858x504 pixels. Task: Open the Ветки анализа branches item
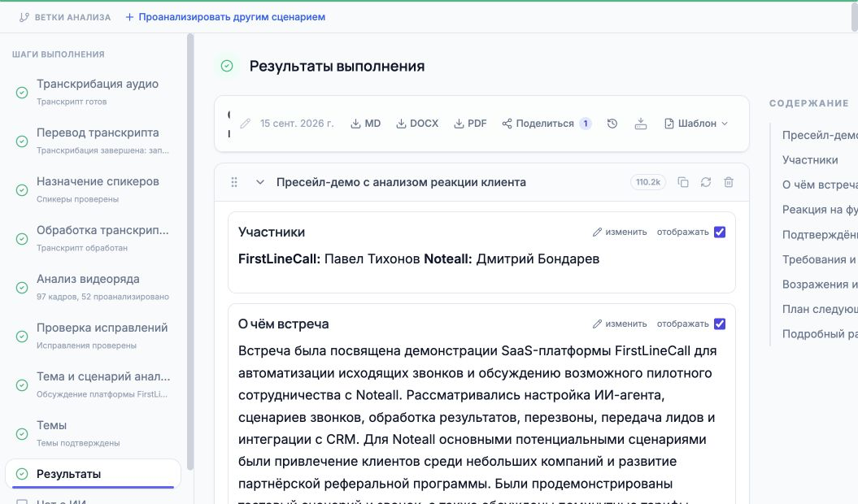pos(64,17)
